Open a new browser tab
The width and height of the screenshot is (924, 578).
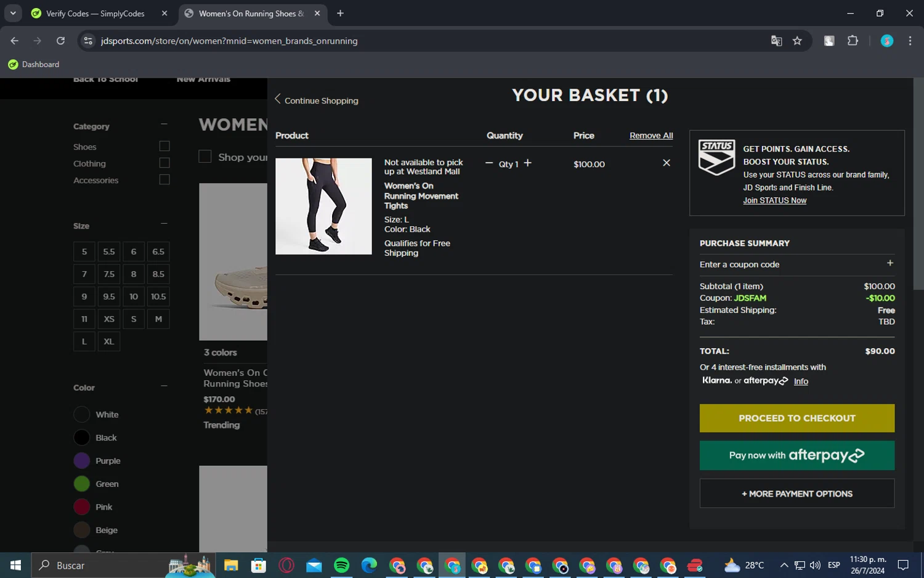340,14
